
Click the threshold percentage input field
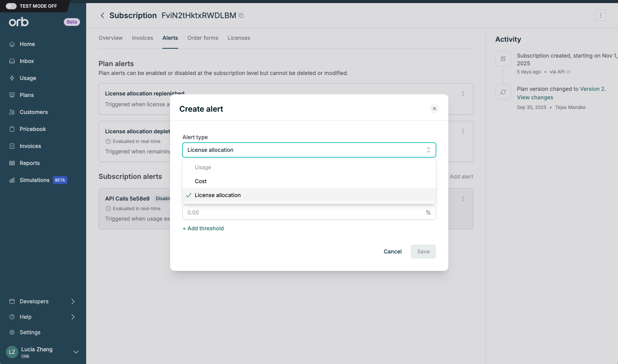309,213
